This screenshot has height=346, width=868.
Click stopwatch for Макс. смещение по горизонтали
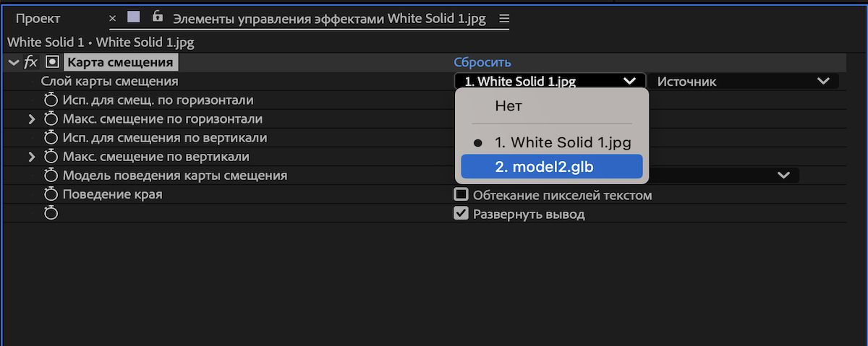point(51,119)
